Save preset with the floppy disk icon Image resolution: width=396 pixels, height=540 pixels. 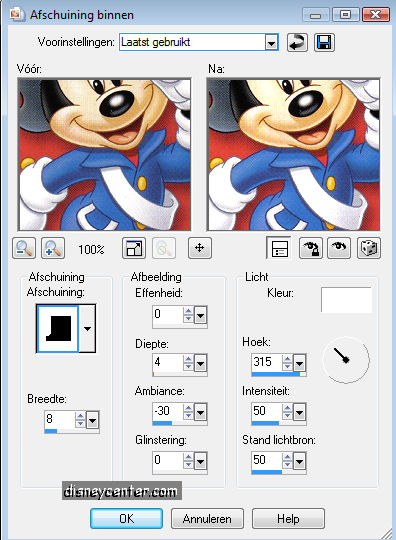pos(324,43)
